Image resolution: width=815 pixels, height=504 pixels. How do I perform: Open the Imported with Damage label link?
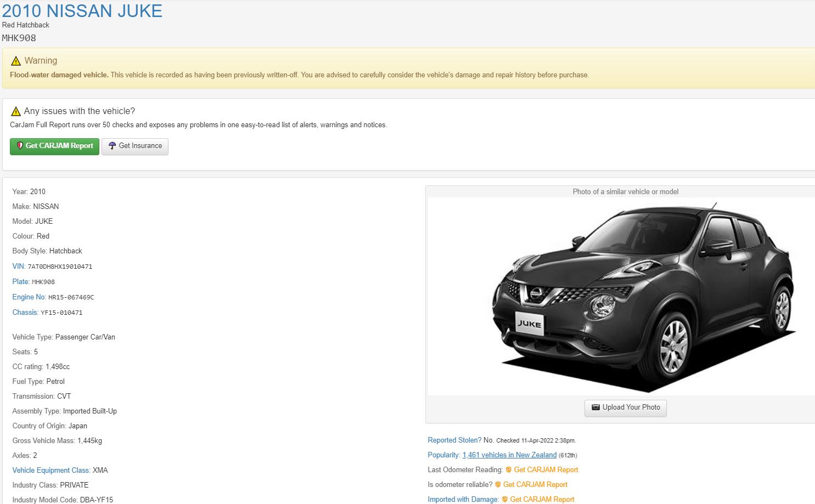click(463, 500)
